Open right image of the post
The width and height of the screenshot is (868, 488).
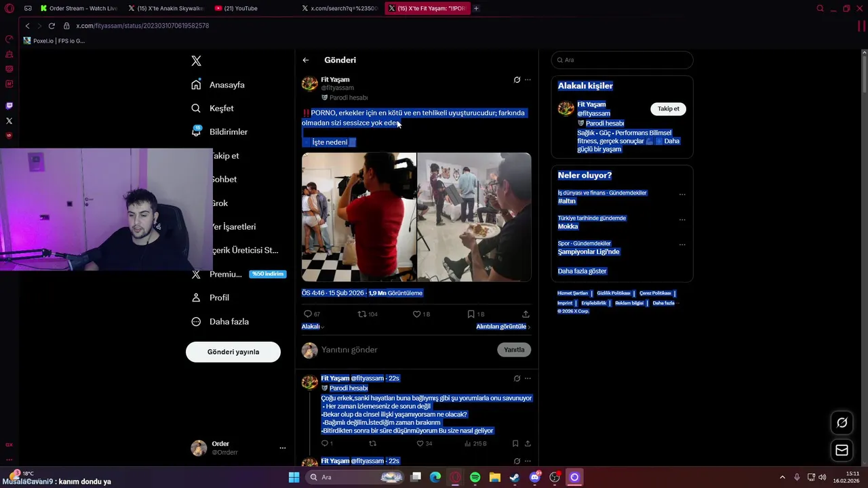(x=475, y=217)
